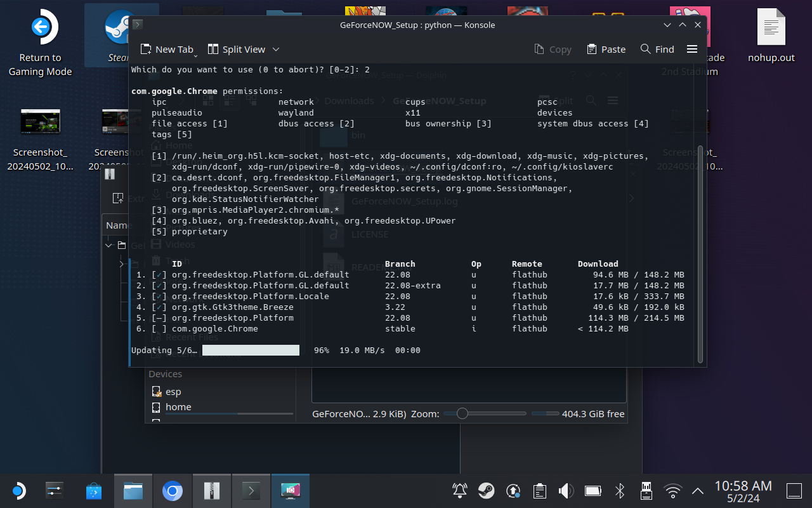812x508 pixels.
Task: Click the '19.0 MB/s' speed text
Action: pyautogui.click(x=362, y=351)
